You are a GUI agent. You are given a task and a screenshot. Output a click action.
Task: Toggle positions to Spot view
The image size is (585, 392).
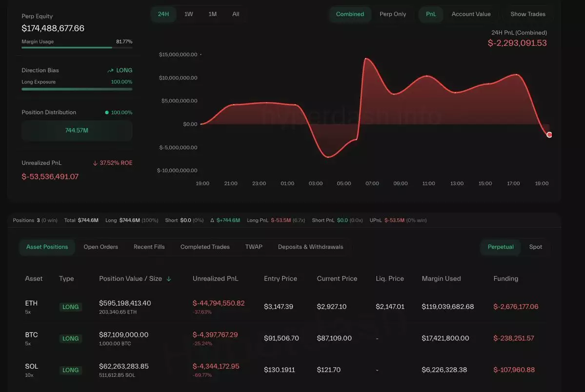click(x=535, y=247)
